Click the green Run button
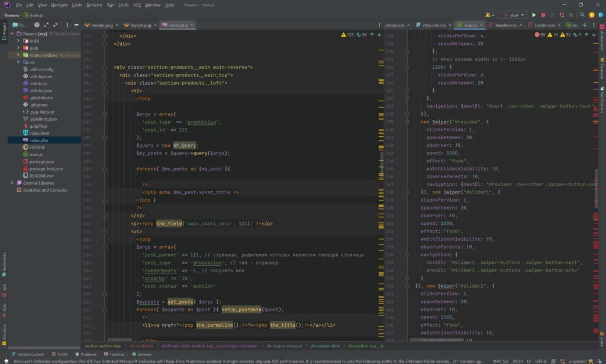 tap(533, 15)
